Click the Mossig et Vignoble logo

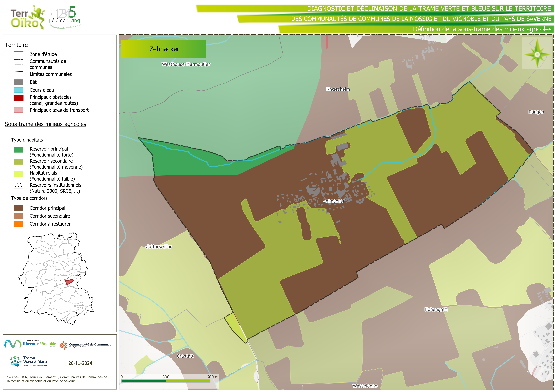30,344
